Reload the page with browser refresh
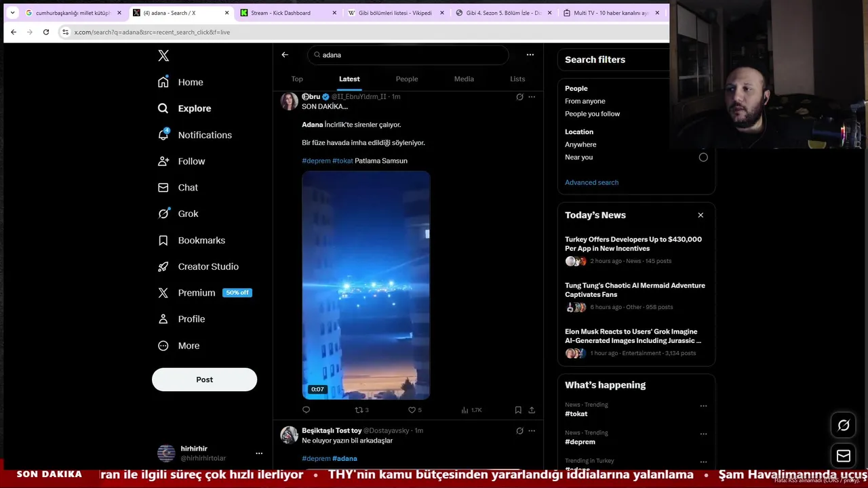The image size is (868, 488). pyautogui.click(x=46, y=32)
